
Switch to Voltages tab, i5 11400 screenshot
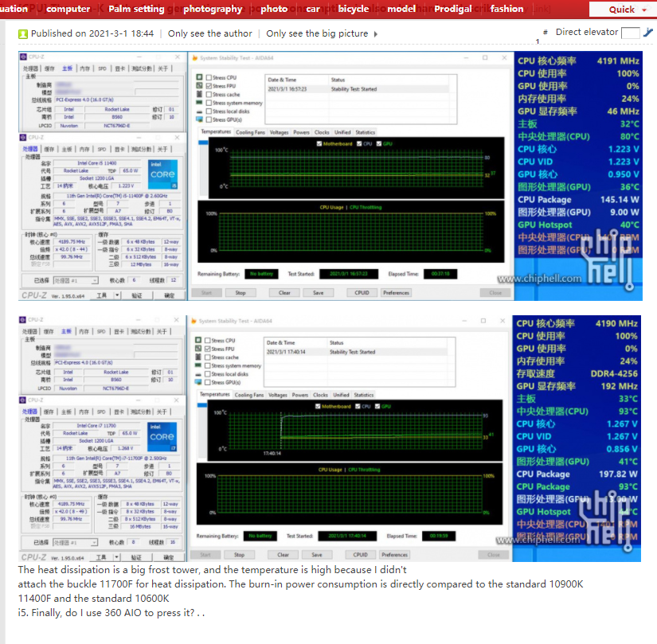click(279, 132)
